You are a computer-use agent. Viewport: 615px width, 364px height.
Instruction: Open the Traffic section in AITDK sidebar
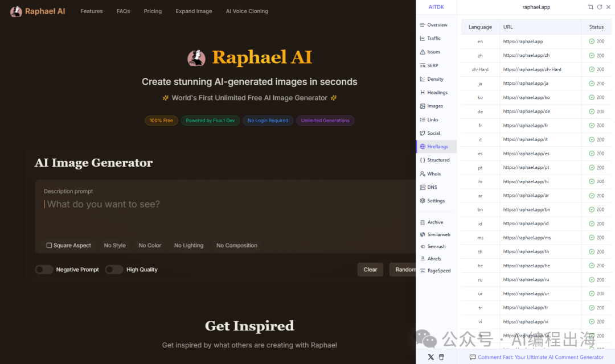[433, 38]
